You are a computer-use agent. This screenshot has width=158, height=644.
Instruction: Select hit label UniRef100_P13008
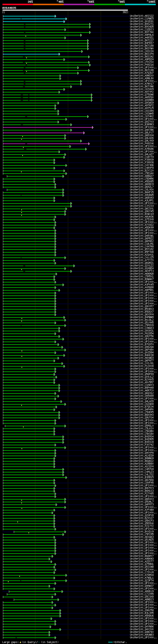point(142,366)
